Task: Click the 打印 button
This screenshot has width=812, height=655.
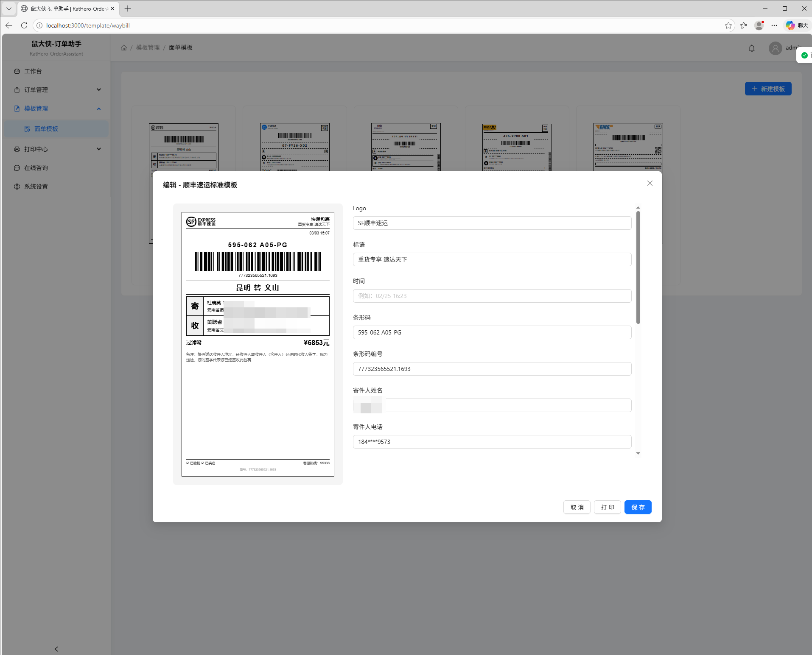Action: 607,507
